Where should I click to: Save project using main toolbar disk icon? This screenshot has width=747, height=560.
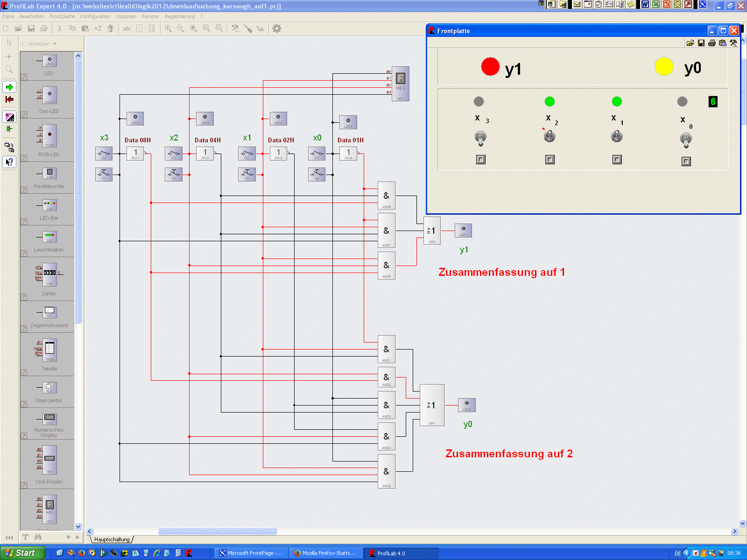point(31,28)
